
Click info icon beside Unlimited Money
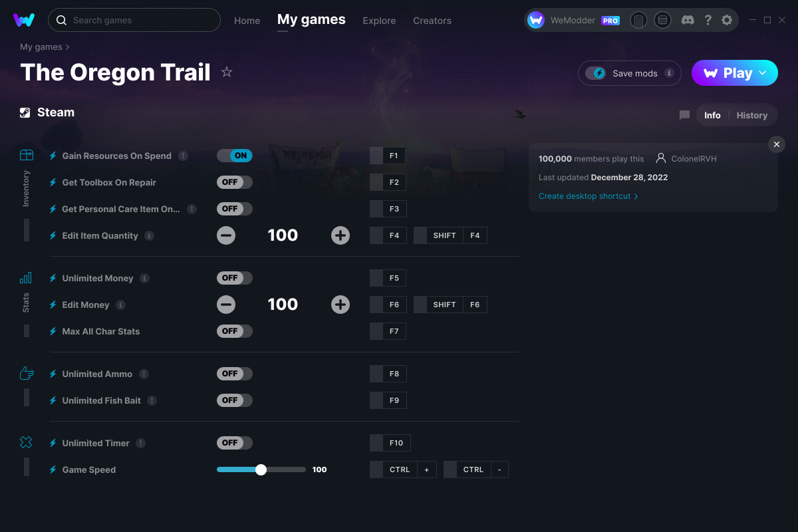pos(145,278)
